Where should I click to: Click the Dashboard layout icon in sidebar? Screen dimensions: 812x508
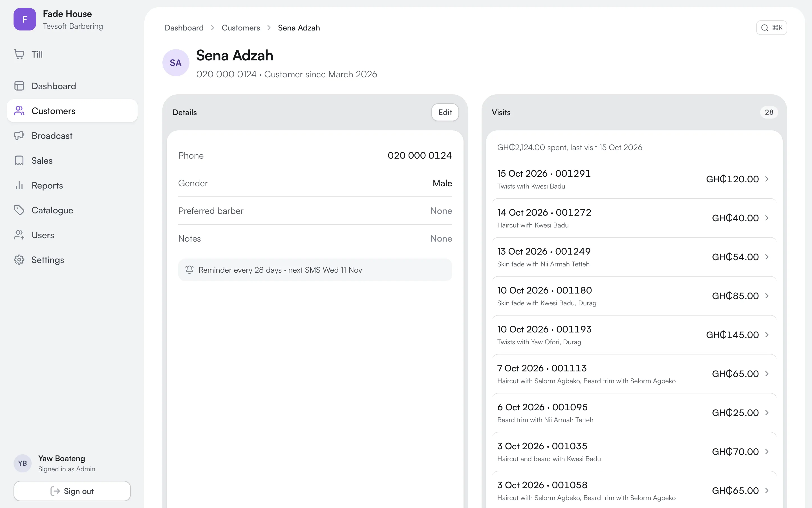[19, 86]
